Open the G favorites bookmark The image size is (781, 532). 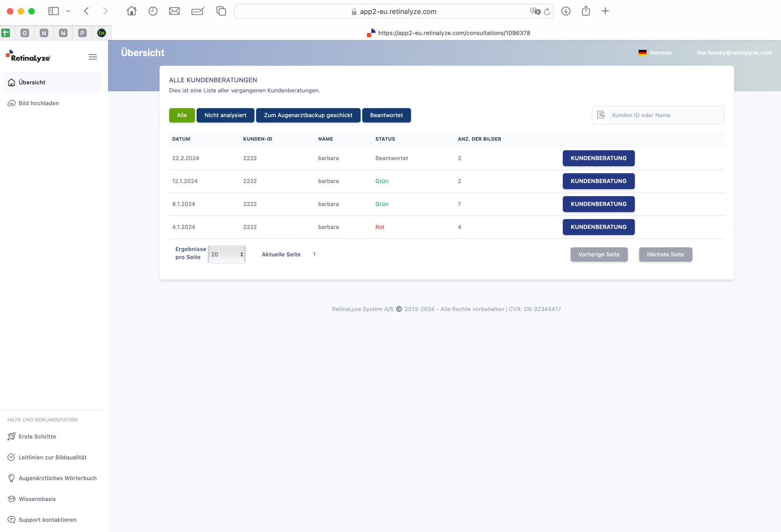click(25, 33)
